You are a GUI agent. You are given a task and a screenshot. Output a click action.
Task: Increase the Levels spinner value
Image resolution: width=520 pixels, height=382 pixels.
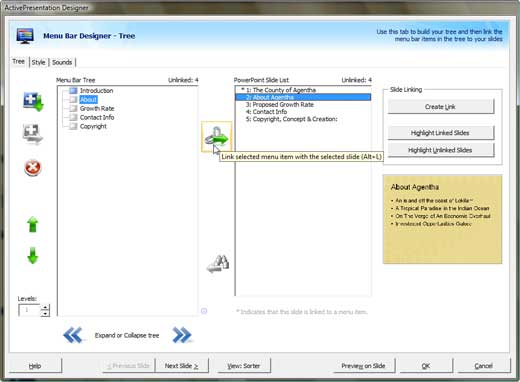(45, 307)
